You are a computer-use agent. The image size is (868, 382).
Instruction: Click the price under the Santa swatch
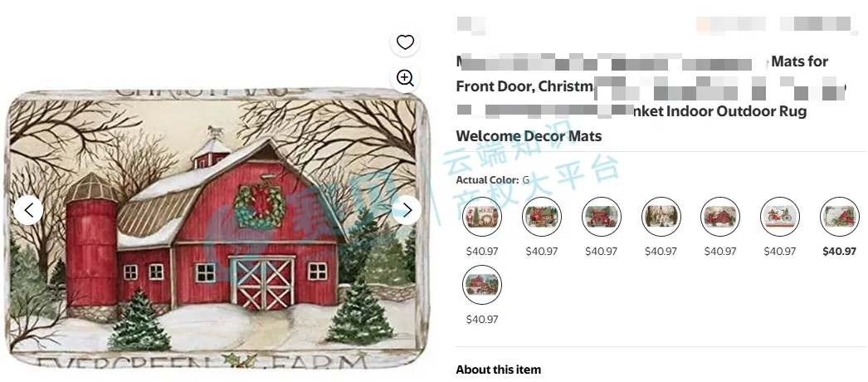482,252
